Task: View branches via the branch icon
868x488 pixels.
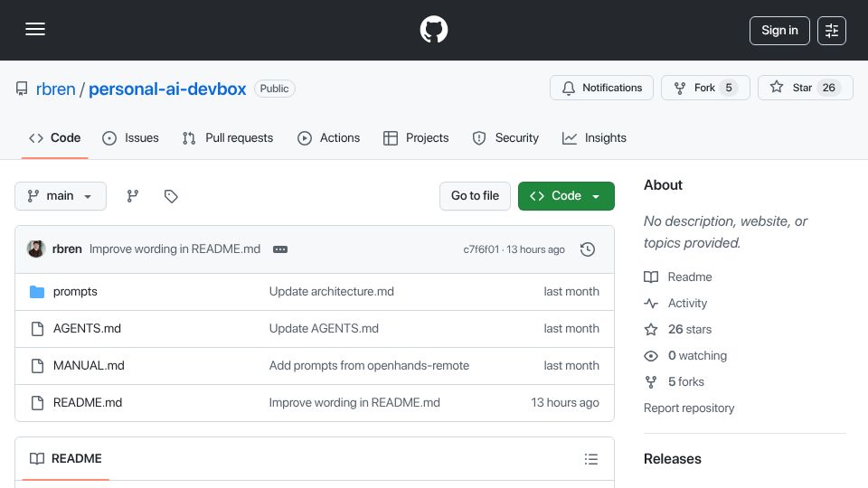Action: point(132,196)
